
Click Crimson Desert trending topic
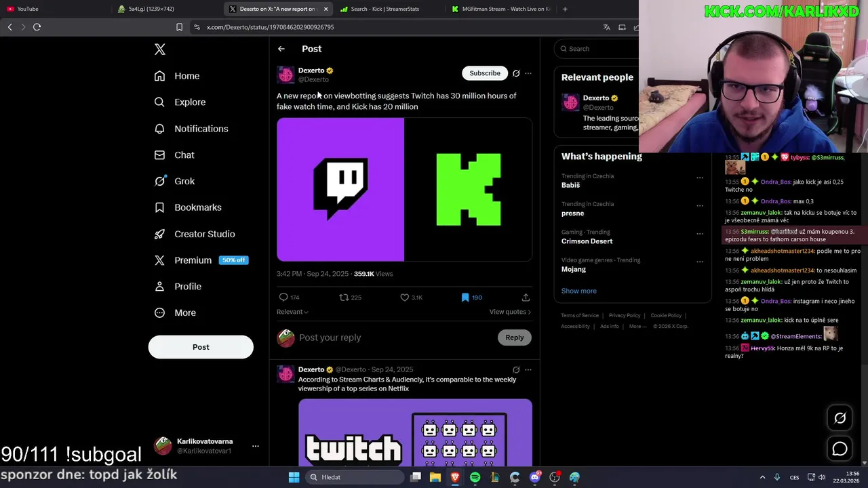587,241
